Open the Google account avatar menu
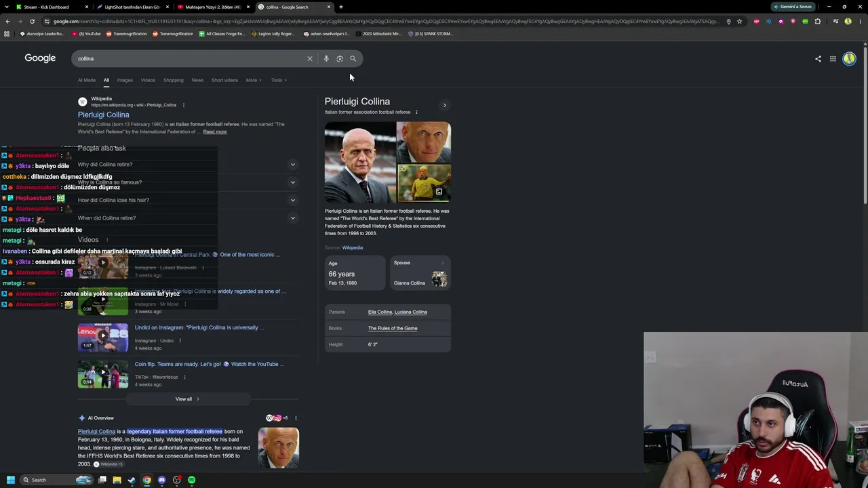868x488 pixels. pos(849,59)
